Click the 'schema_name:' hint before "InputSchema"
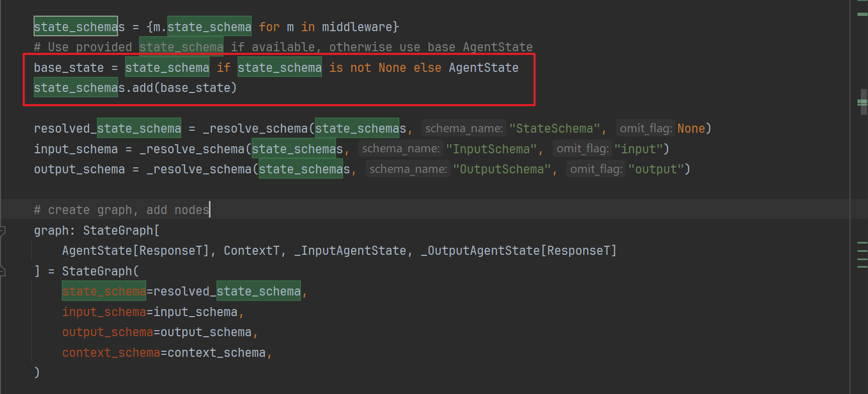Viewport: 868px width, 394px height. 400,149
